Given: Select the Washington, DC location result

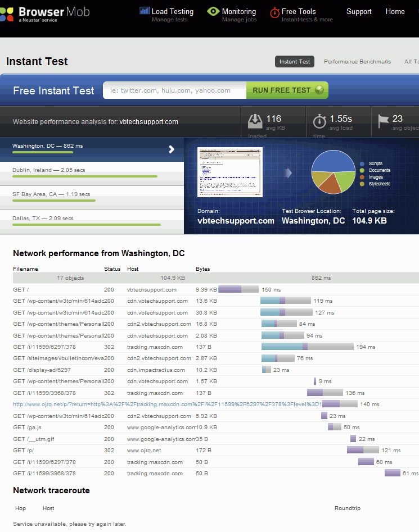Looking at the screenshot, I should click(x=92, y=149).
